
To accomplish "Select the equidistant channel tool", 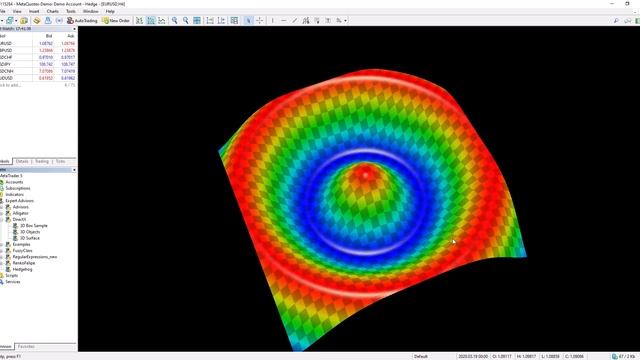I will pyautogui.click(x=306, y=20).
